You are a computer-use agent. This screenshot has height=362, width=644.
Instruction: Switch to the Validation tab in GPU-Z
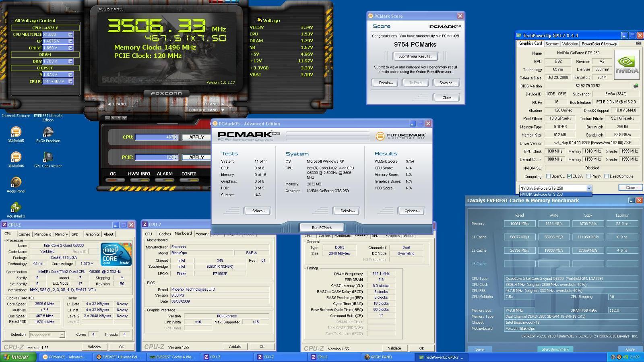(x=570, y=44)
